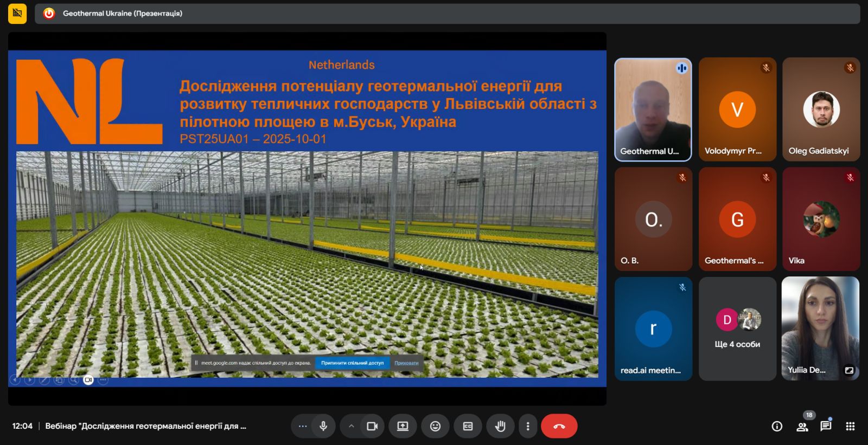Image resolution: width=868 pixels, height=445 pixels.
Task: Select the Vika participant tile
Action: [821, 220]
